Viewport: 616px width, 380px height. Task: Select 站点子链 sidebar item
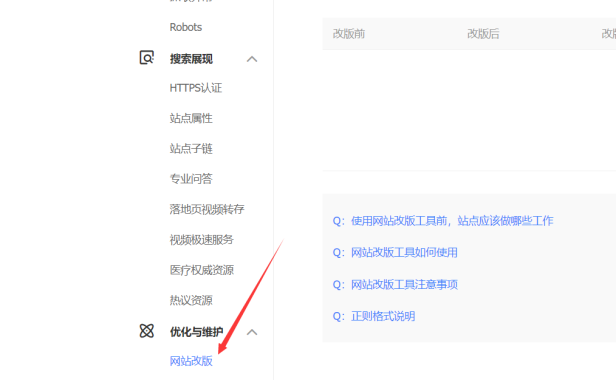point(191,149)
